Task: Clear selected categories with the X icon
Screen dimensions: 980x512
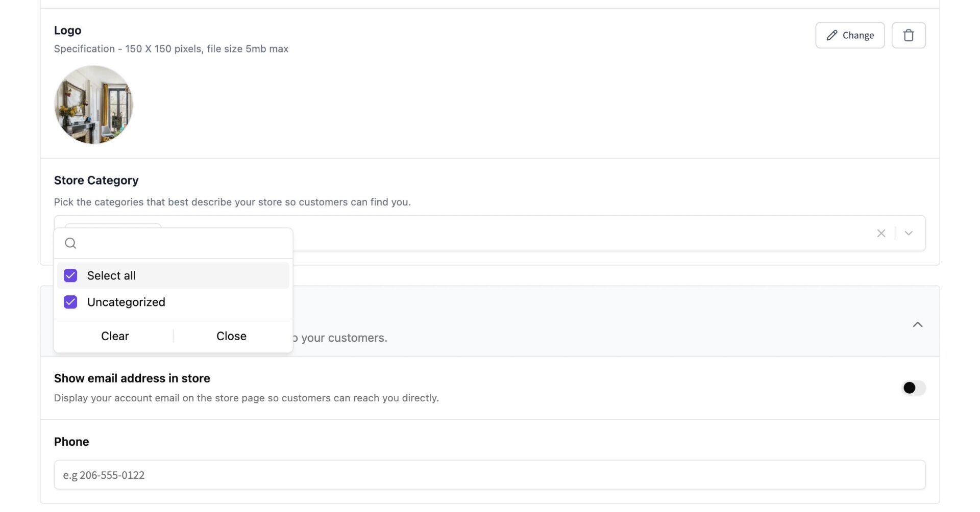Action: [x=881, y=233]
